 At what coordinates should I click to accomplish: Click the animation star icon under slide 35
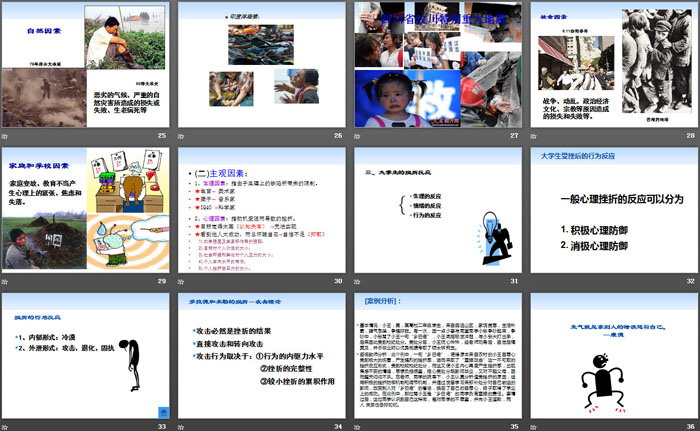pos(357,427)
